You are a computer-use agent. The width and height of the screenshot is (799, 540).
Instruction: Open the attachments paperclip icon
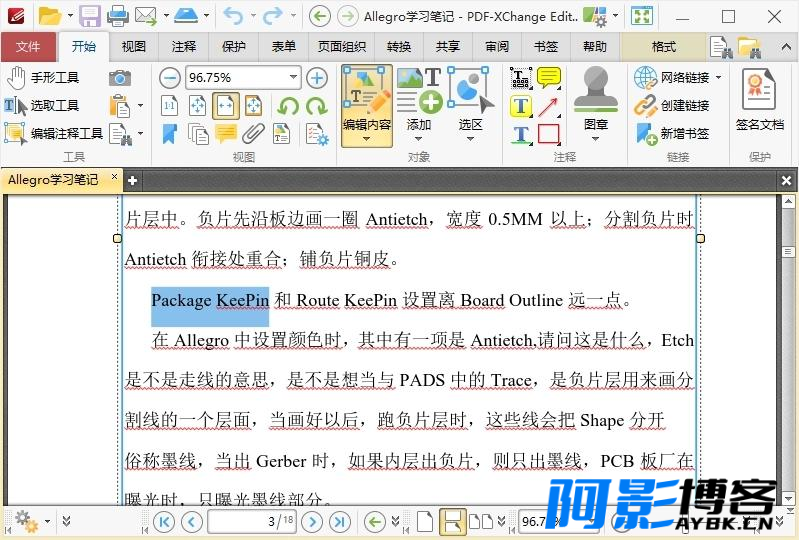pyautogui.click(x=253, y=134)
